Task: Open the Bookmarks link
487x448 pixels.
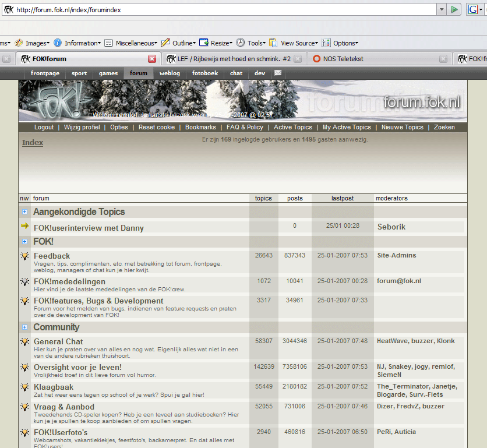Action: pos(200,128)
